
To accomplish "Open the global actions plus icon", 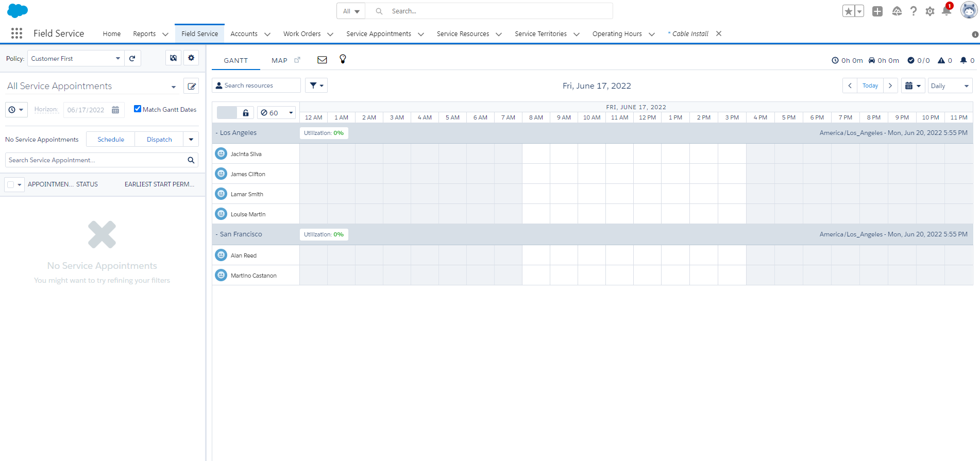I will [x=877, y=11].
